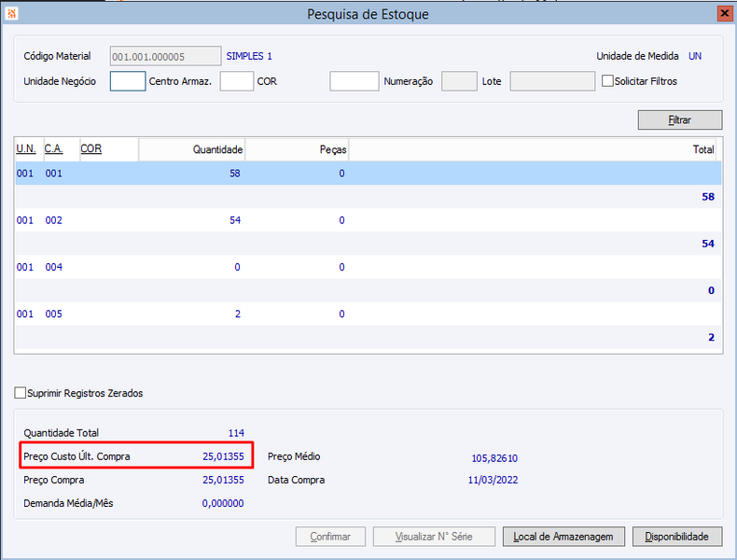
Task: Click quantity value 58 in grid
Action: [x=235, y=173]
